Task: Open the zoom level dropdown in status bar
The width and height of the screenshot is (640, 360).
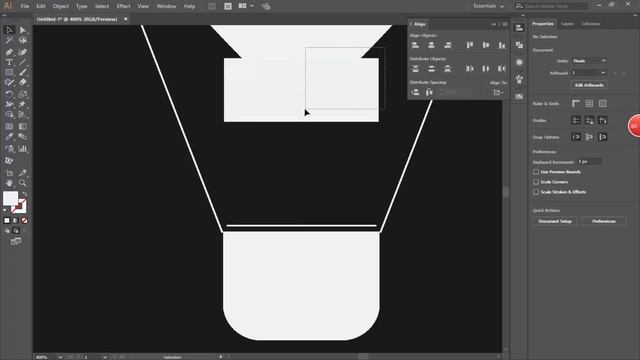Action: point(60,357)
